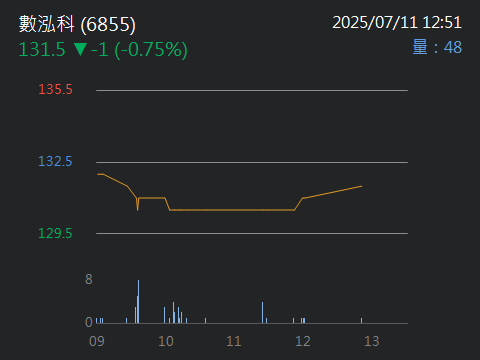Click the 13 hour marker on time axis
The height and width of the screenshot is (360, 480).
click(372, 341)
